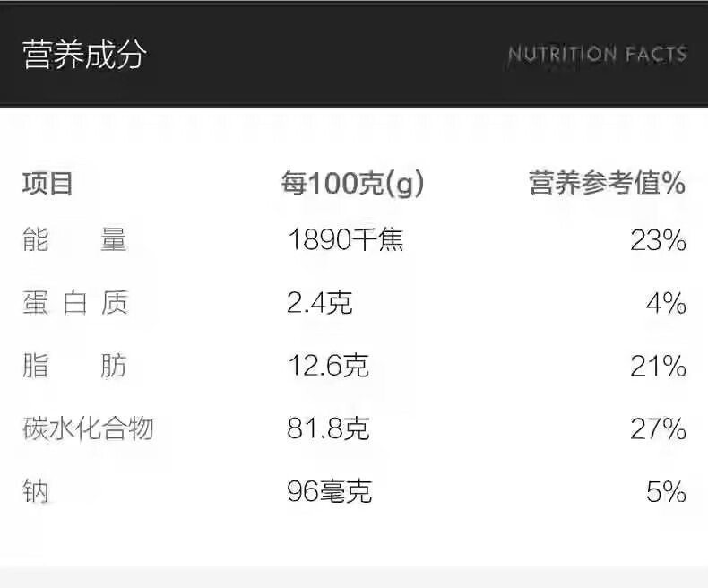Select the 每100克(g) column header

[x=352, y=184]
